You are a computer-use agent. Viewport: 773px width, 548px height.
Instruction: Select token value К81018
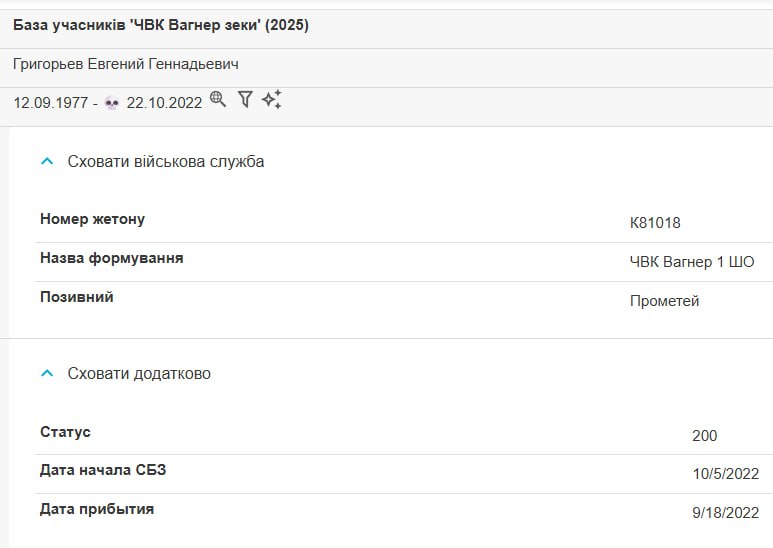655,223
